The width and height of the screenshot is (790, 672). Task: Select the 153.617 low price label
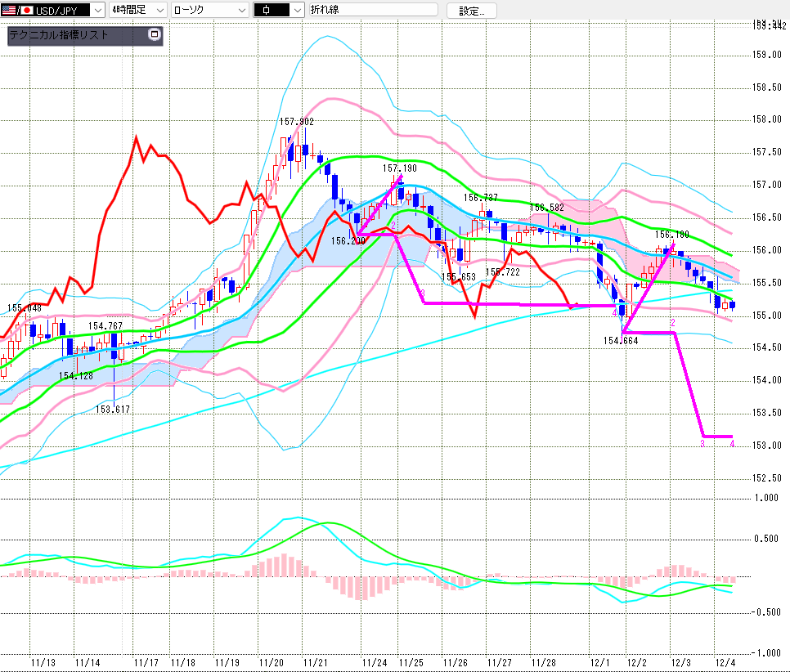[x=113, y=409]
